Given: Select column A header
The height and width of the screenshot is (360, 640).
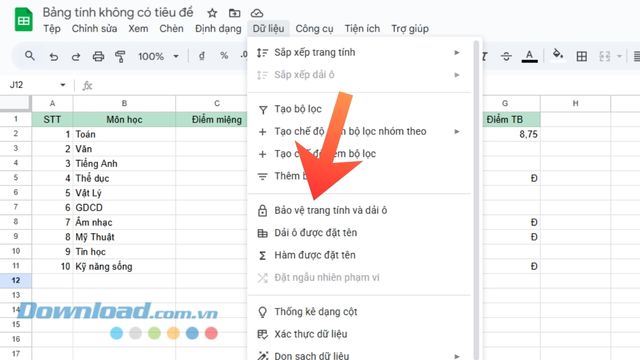Looking at the screenshot, I should pyautogui.click(x=52, y=104).
